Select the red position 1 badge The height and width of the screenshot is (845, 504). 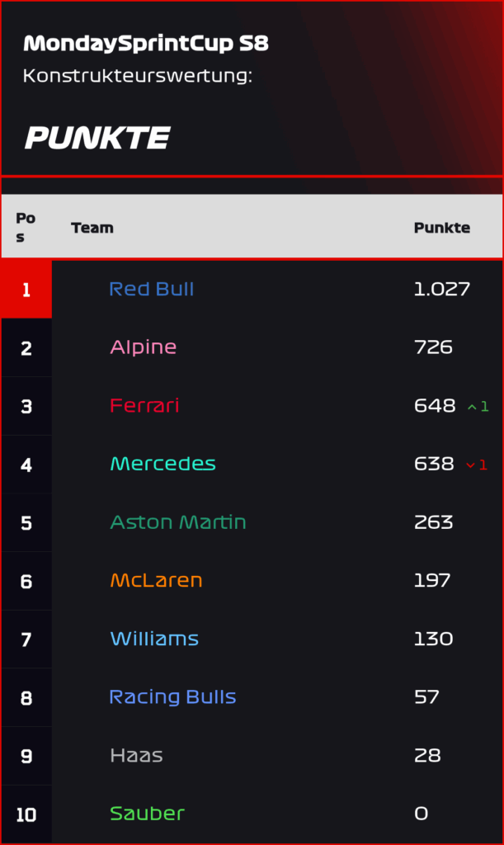[26, 290]
